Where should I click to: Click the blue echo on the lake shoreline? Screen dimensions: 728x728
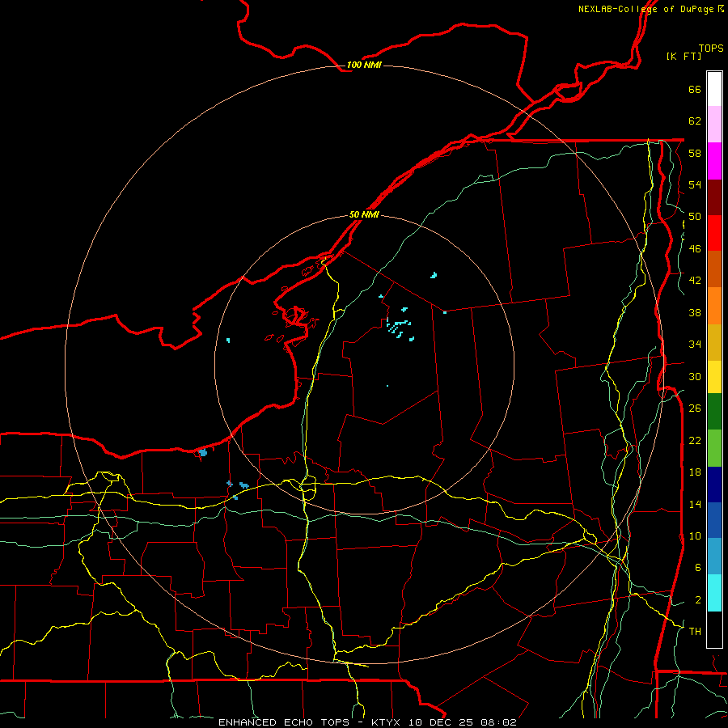(x=202, y=452)
